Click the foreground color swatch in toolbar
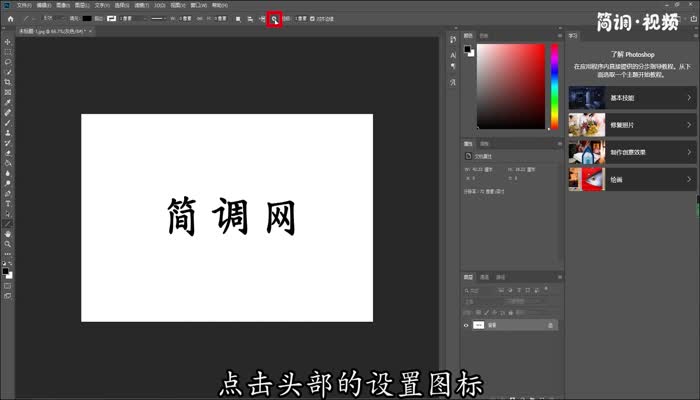Screen dimensions: 700x400 click(x=5, y=270)
